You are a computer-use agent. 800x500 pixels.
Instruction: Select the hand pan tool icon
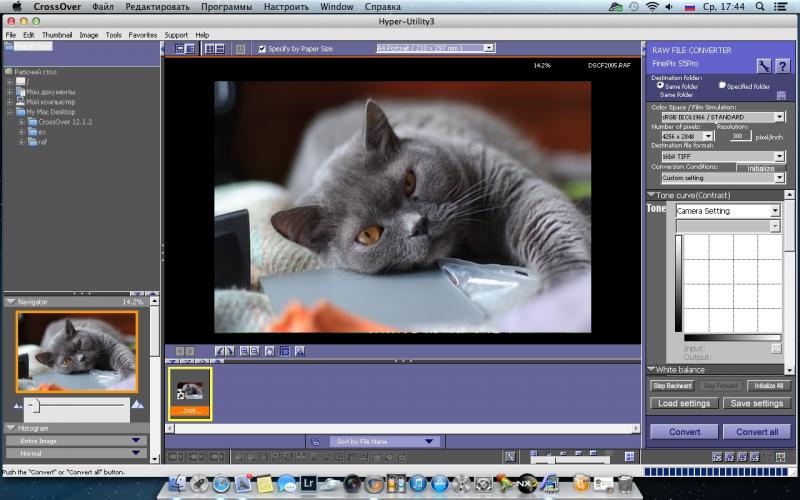(270, 351)
